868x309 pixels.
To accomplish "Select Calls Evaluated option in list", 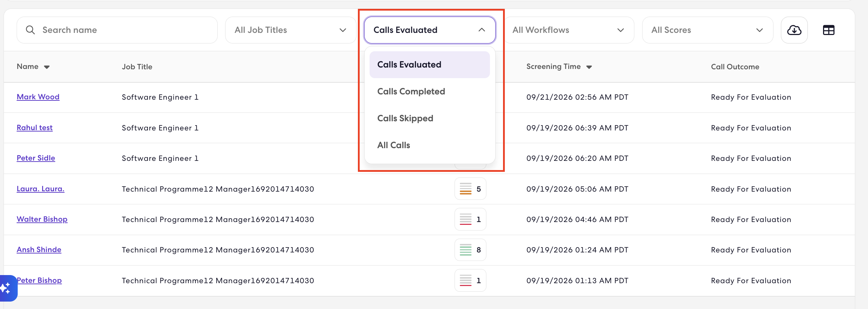I will click(x=430, y=65).
